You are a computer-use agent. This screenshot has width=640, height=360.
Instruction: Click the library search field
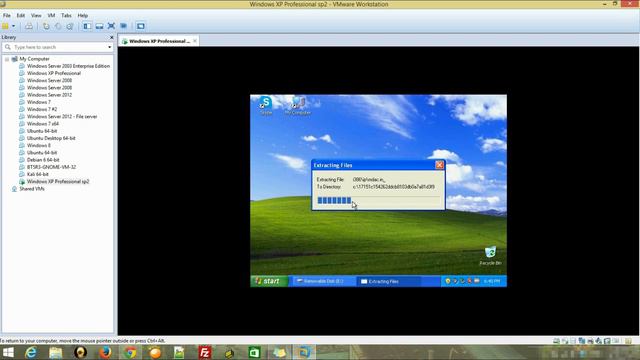point(58,47)
